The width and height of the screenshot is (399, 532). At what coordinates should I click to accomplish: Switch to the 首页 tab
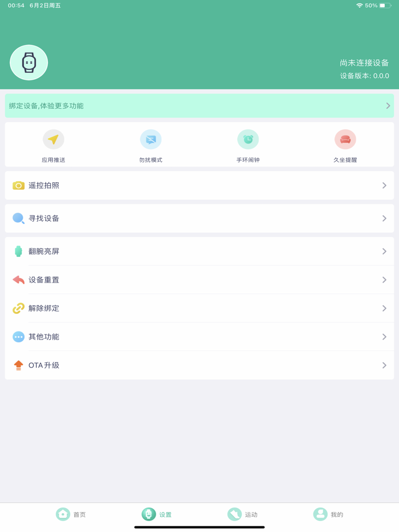click(x=71, y=514)
